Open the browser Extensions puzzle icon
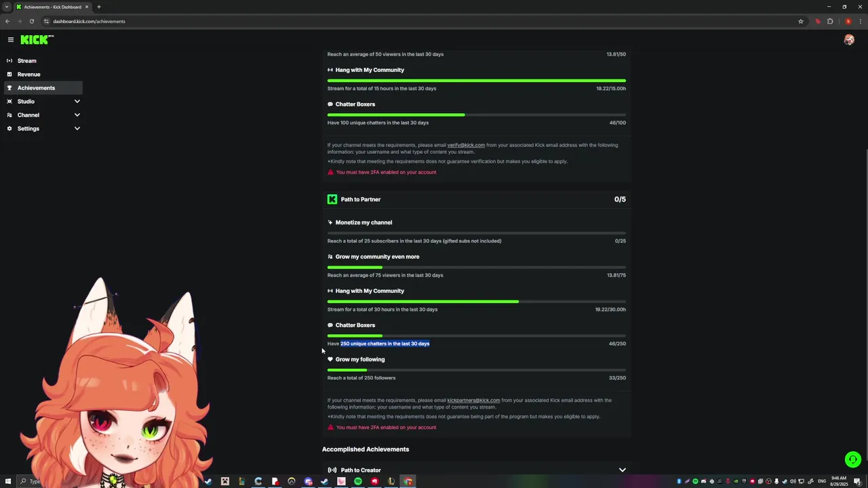The width and height of the screenshot is (868, 488). click(830, 21)
